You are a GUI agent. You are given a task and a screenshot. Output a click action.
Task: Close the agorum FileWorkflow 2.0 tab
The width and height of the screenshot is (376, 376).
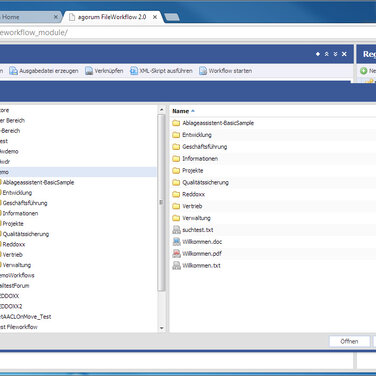155,17
